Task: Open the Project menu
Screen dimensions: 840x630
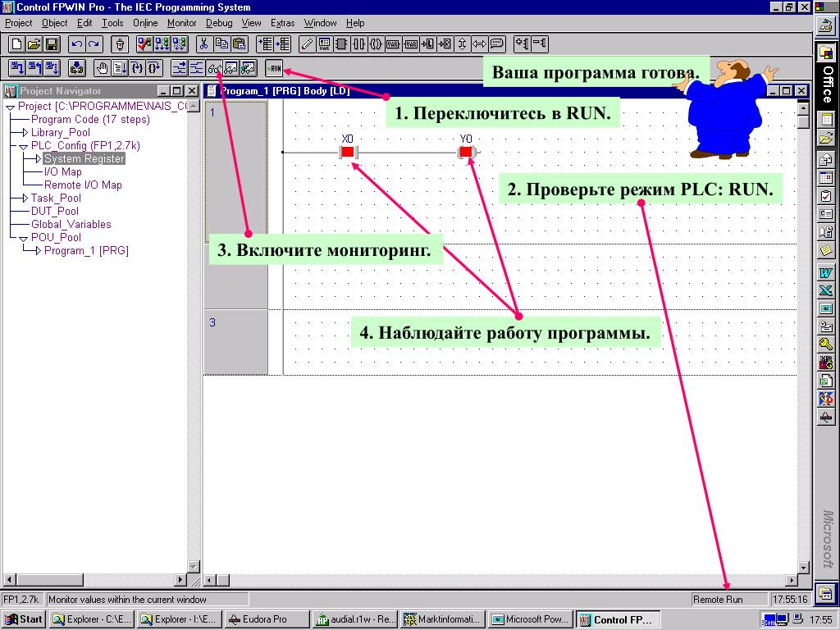Action: pyautogui.click(x=19, y=23)
